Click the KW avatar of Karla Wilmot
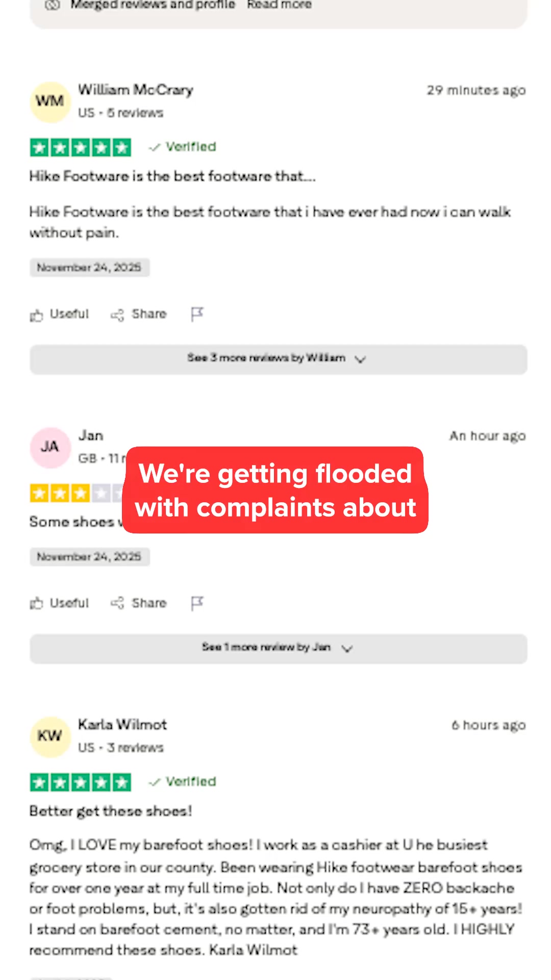Viewport: 551px width, 980px height. (x=50, y=737)
